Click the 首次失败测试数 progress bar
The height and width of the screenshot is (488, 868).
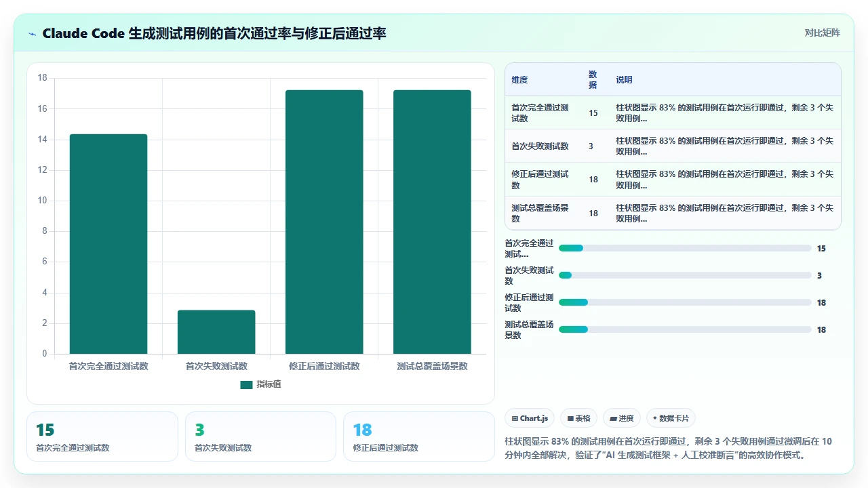[x=685, y=275]
